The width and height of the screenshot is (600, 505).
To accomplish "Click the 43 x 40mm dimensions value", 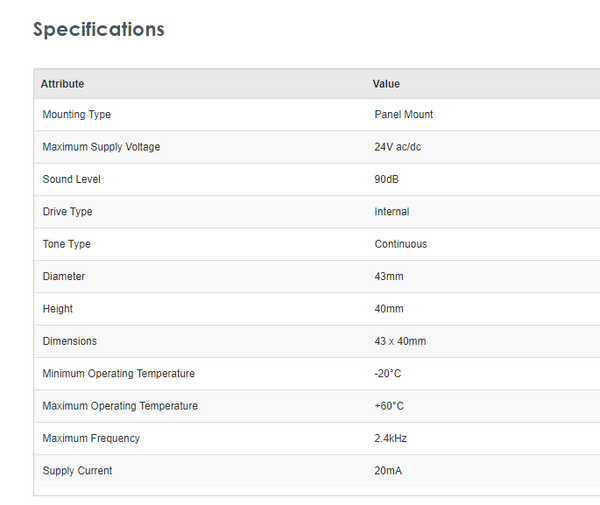I will coord(400,341).
